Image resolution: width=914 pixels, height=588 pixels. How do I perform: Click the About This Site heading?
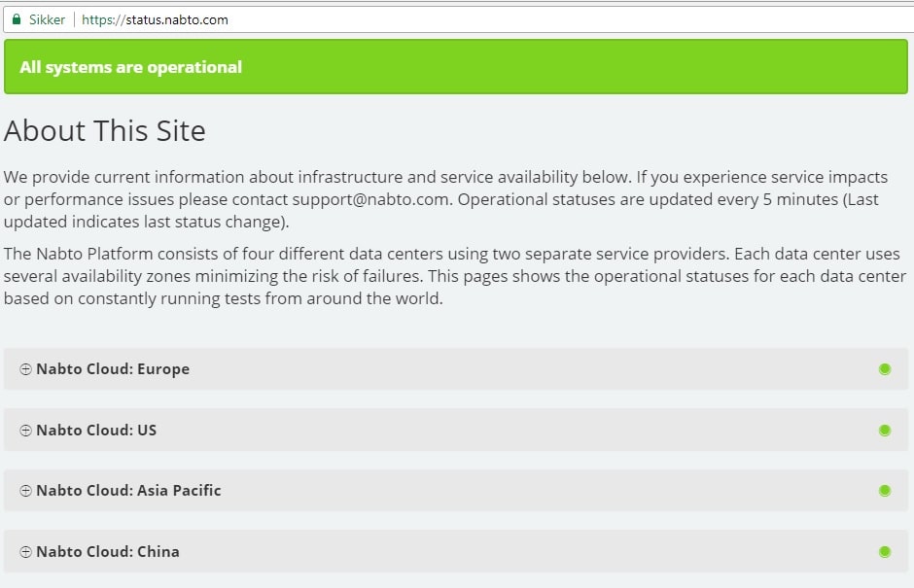coord(105,130)
